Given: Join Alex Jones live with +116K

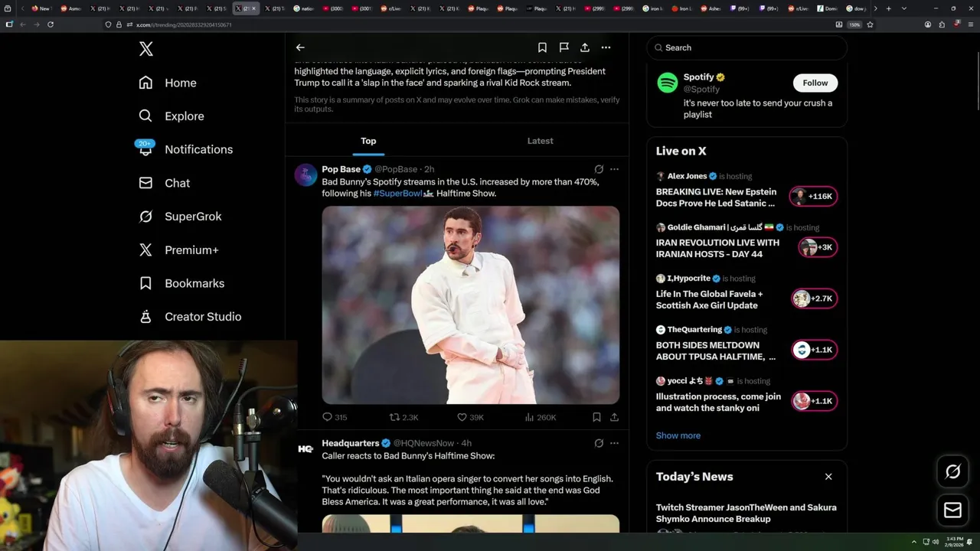Looking at the screenshot, I should (x=814, y=197).
